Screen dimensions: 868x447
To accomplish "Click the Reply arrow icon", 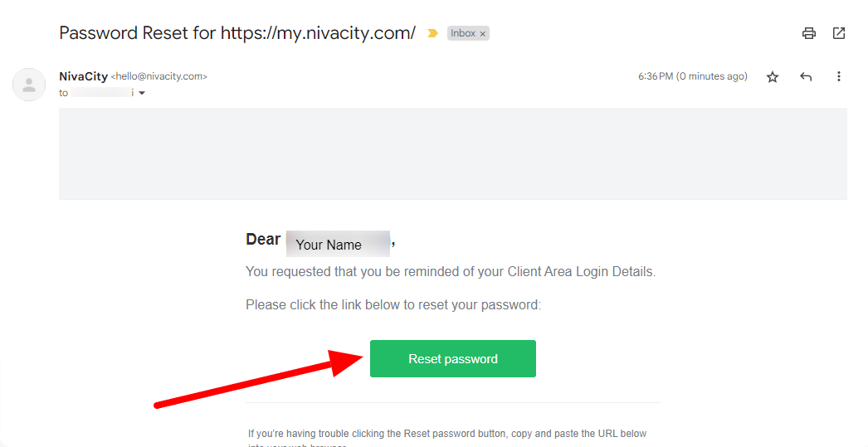I will point(806,77).
